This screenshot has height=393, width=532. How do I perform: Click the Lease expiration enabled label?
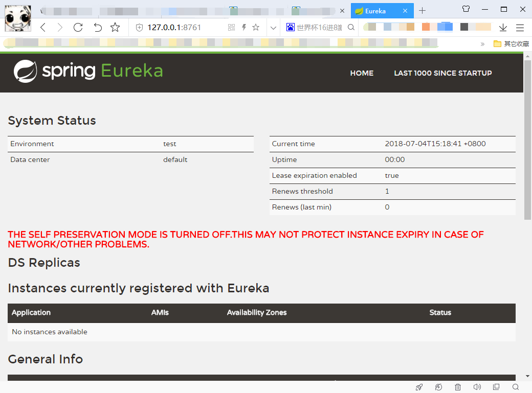pyautogui.click(x=314, y=176)
